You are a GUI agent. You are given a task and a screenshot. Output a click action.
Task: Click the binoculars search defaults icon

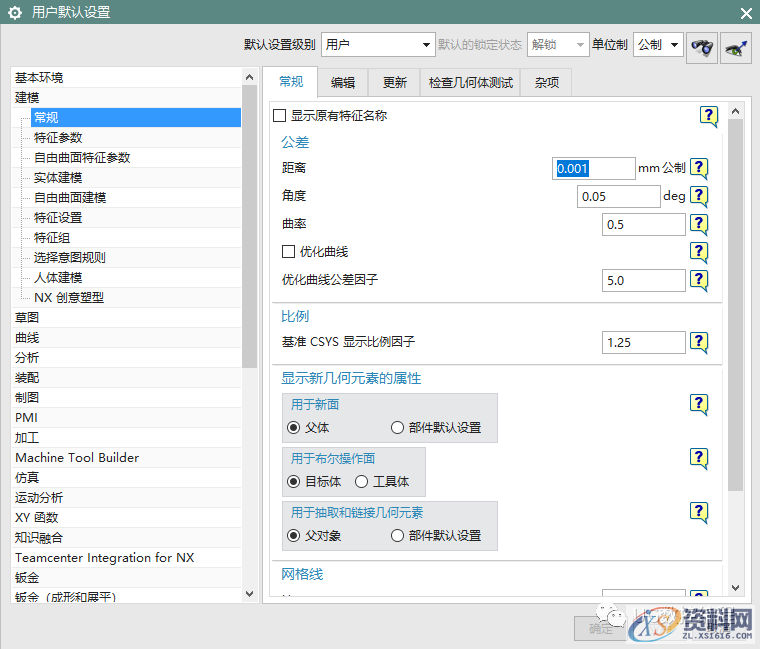click(x=701, y=47)
